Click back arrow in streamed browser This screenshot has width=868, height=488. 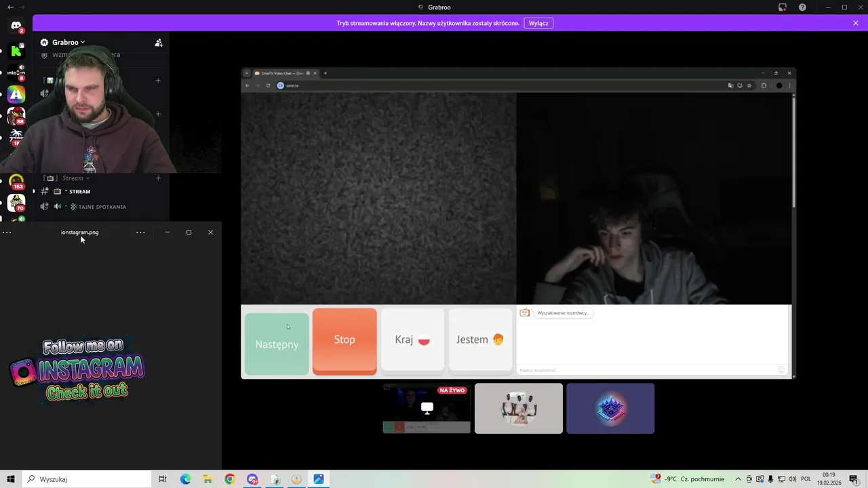tap(248, 85)
